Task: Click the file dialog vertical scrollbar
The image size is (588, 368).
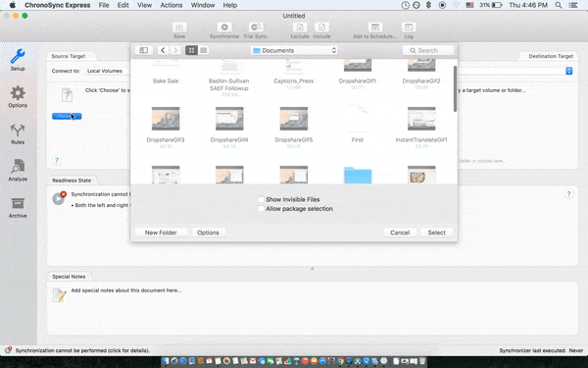Action: [455, 88]
